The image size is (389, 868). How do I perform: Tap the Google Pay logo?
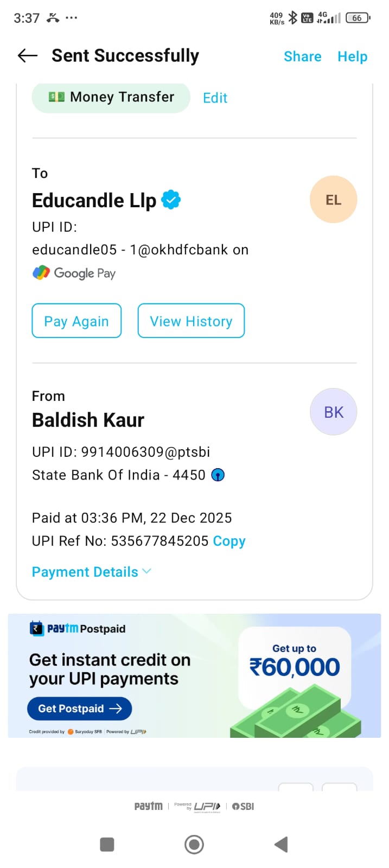74,273
